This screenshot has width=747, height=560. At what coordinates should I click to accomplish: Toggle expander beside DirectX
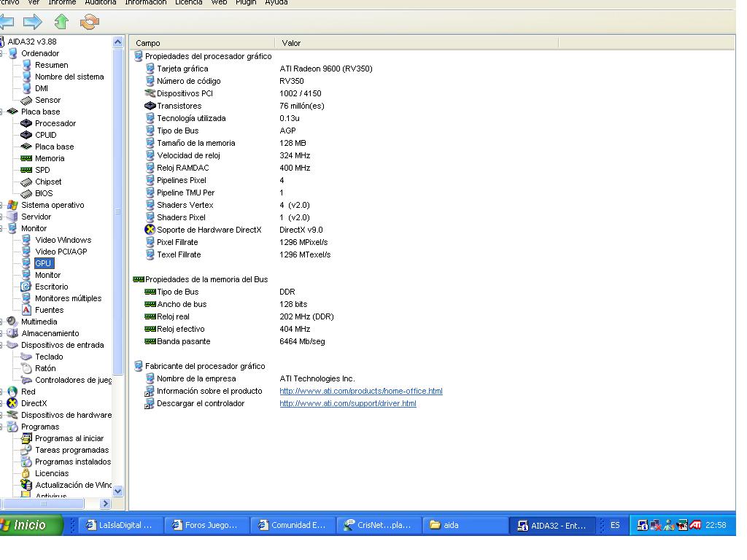[1, 403]
